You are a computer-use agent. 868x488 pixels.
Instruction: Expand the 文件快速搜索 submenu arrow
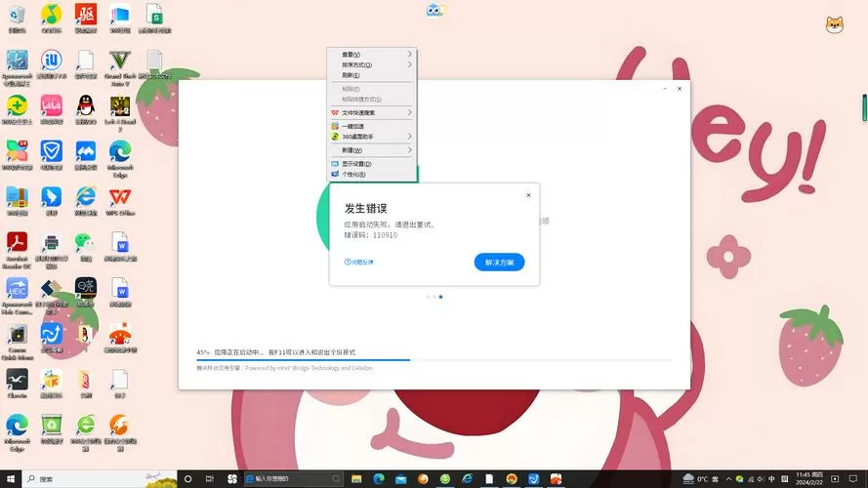point(410,112)
